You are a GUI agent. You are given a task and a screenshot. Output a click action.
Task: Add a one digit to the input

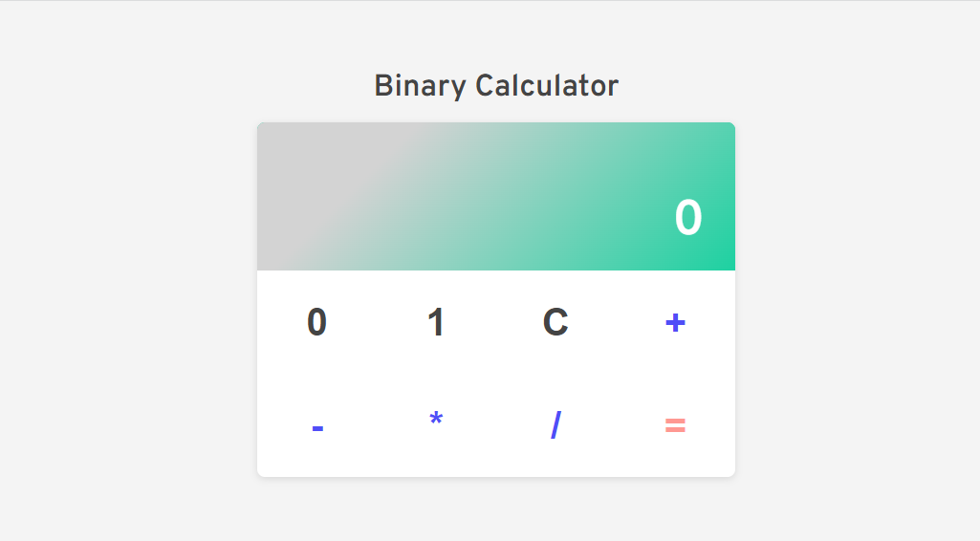click(x=436, y=322)
